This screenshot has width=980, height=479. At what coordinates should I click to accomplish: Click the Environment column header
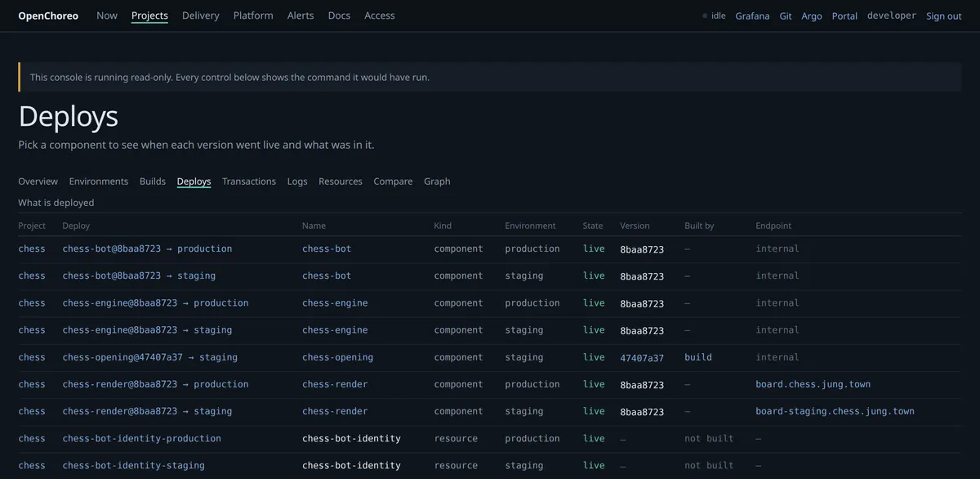tap(530, 226)
